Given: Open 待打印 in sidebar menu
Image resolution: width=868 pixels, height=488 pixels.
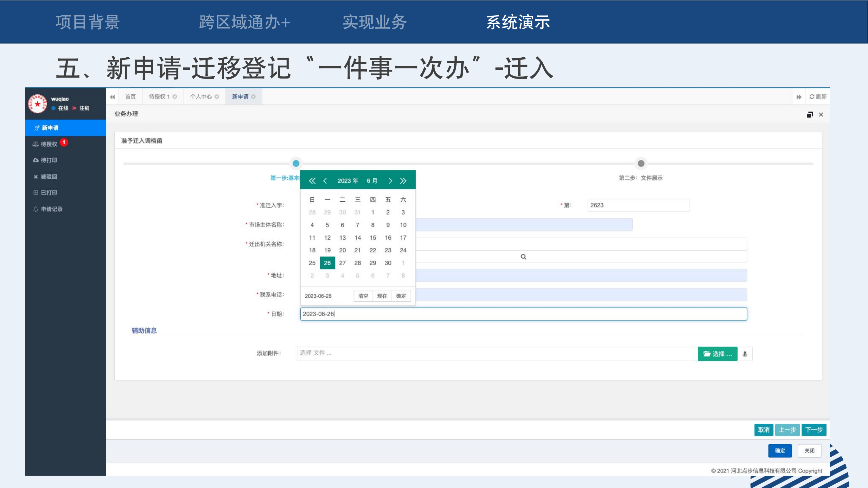Looking at the screenshot, I should [49, 160].
